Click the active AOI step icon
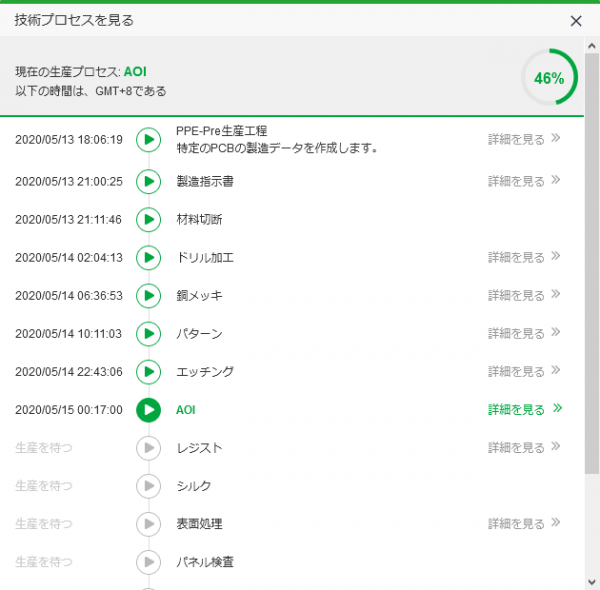 click(x=148, y=410)
